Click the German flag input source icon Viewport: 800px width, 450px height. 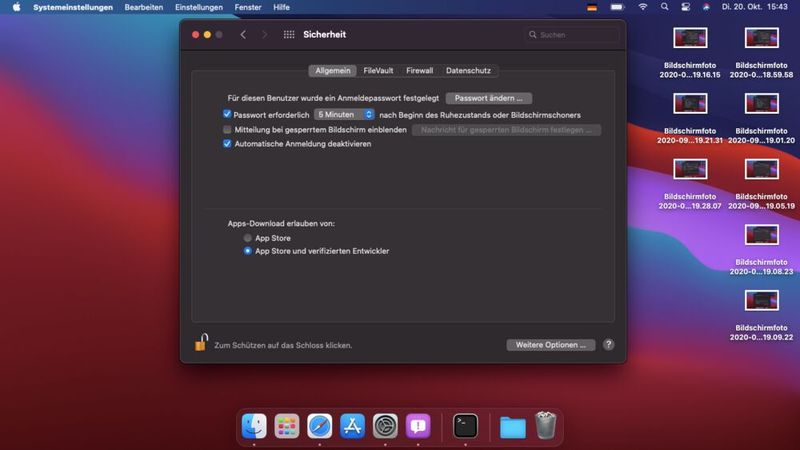(592, 7)
